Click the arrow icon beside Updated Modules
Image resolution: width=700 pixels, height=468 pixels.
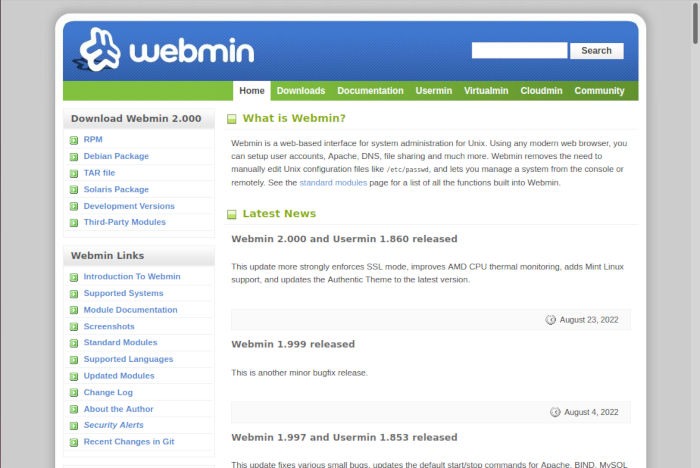(x=74, y=376)
